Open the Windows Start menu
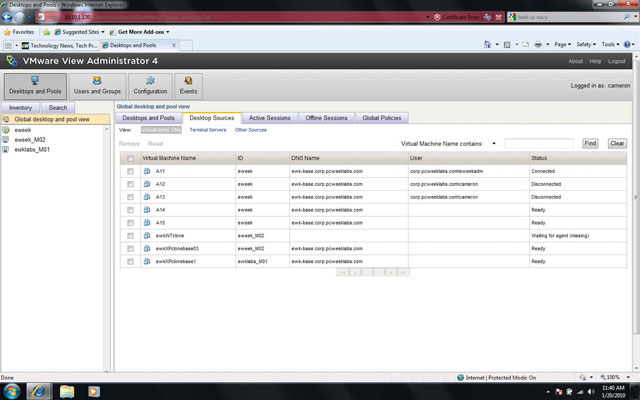The width and height of the screenshot is (640, 400). click(x=12, y=391)
